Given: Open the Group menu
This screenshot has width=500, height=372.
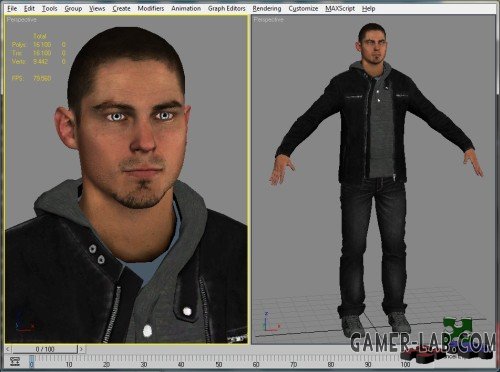Looking at the screenshot, I should tap(73, 8).
